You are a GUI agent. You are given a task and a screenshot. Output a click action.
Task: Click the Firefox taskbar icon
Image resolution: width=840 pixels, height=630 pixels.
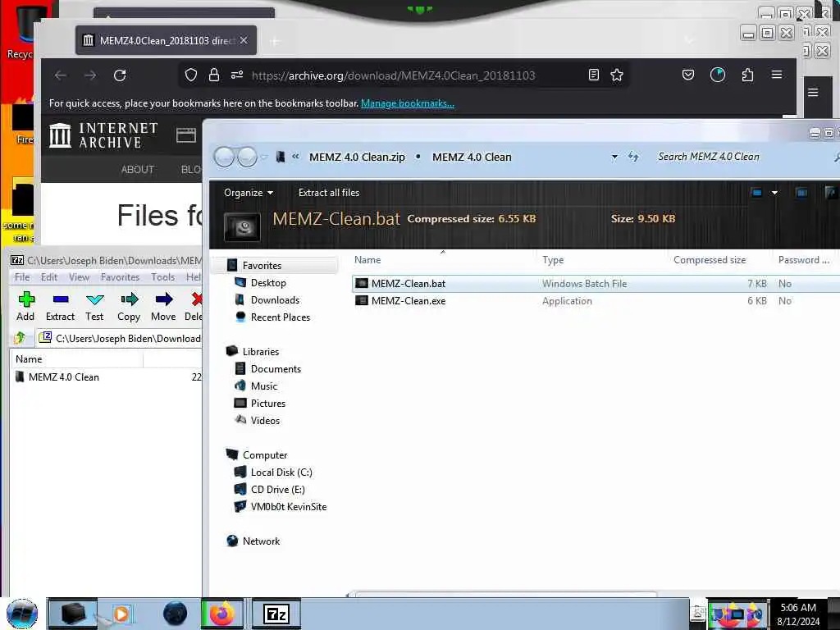pyautogui.click(x=222, y=614)
